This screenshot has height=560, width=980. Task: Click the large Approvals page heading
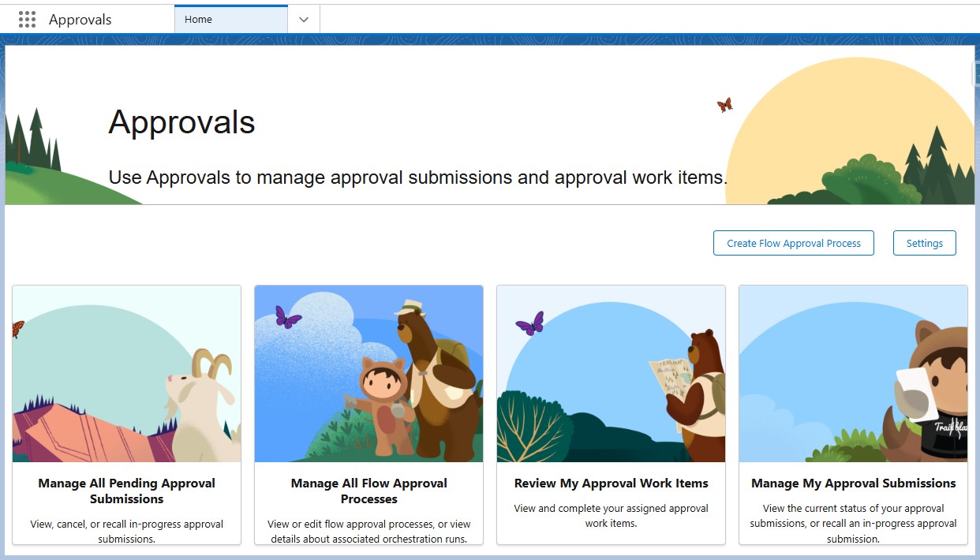[x=181, y=122]
